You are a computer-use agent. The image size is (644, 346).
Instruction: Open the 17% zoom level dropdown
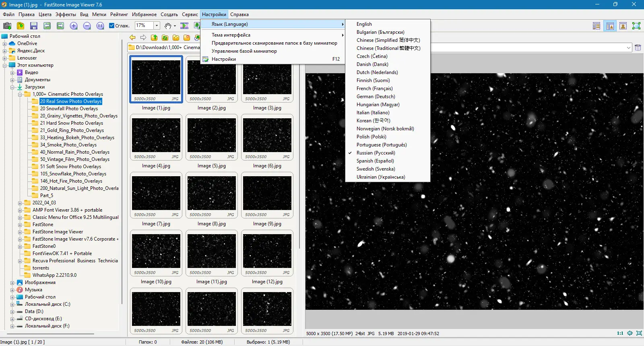[157, 26]
